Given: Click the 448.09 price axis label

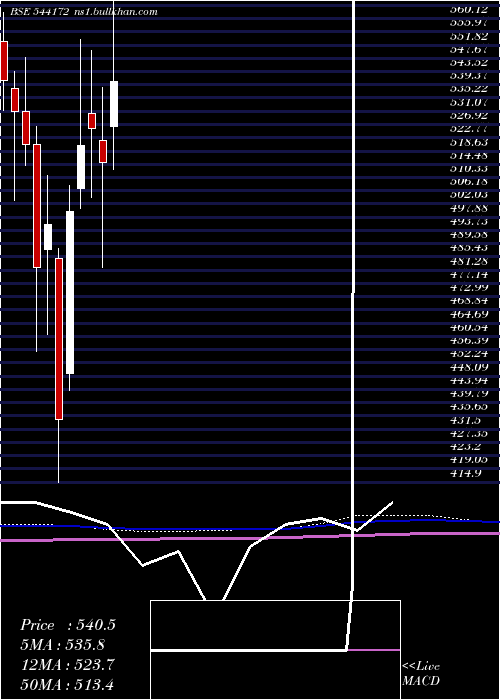Looking at the screenshot, I should [468, 367].
